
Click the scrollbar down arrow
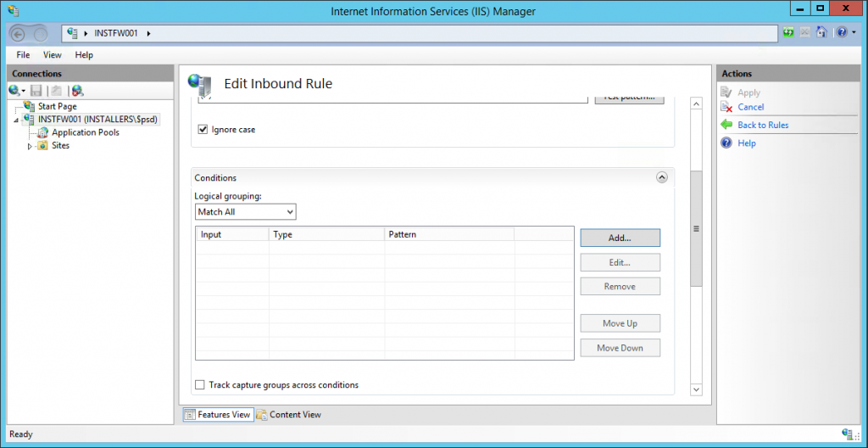(x=697, y=389)
